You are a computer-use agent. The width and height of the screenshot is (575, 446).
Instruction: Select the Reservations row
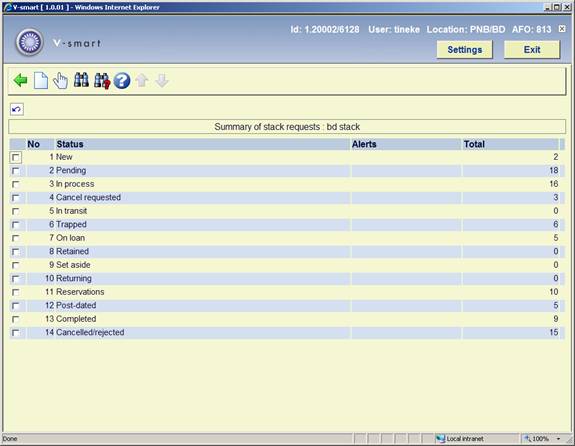click(x=286, y=292)
